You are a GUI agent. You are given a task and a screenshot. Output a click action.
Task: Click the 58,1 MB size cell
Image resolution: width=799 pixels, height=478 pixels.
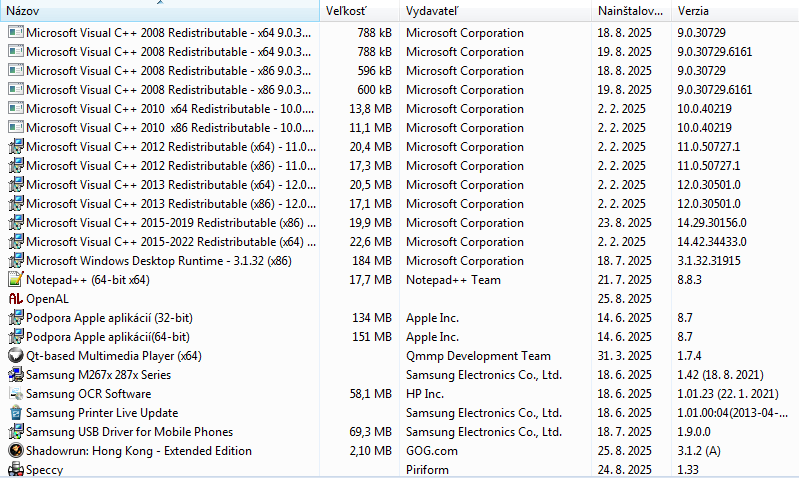click(x=370, y=394)
